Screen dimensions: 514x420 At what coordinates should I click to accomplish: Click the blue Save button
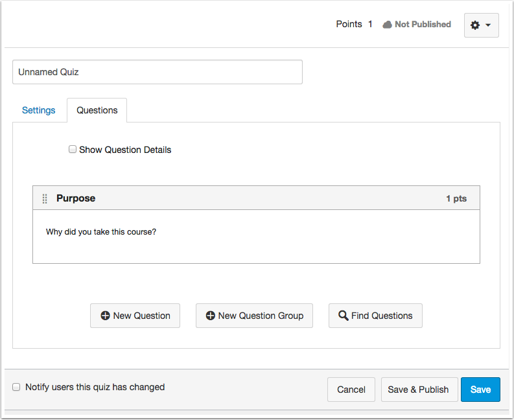pyautogui.click(x=480, y=390)
